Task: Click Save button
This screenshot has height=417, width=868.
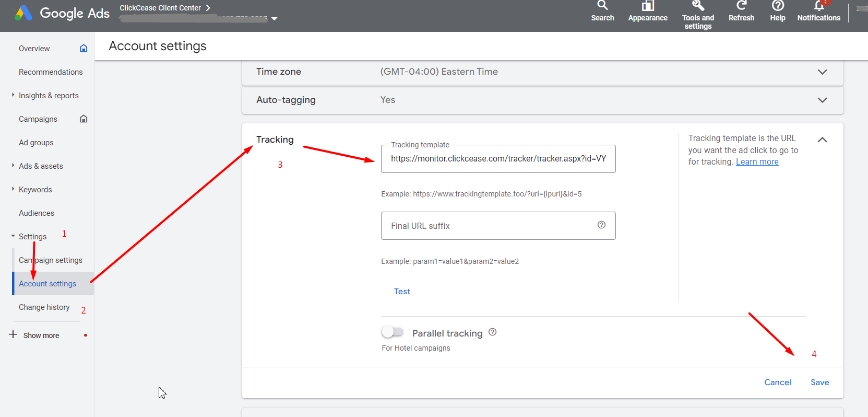Action: click(x=819, y=383)
